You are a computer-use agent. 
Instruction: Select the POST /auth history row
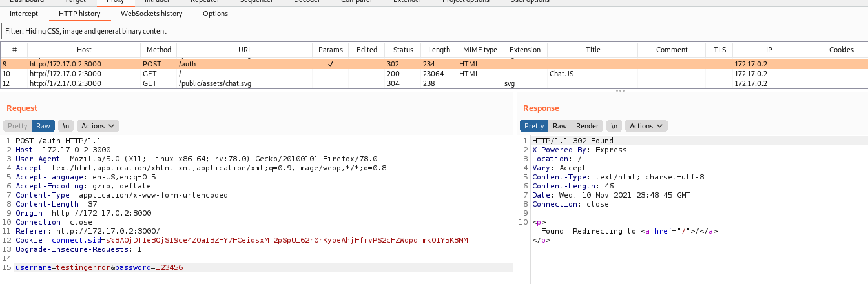click(434, 65)
